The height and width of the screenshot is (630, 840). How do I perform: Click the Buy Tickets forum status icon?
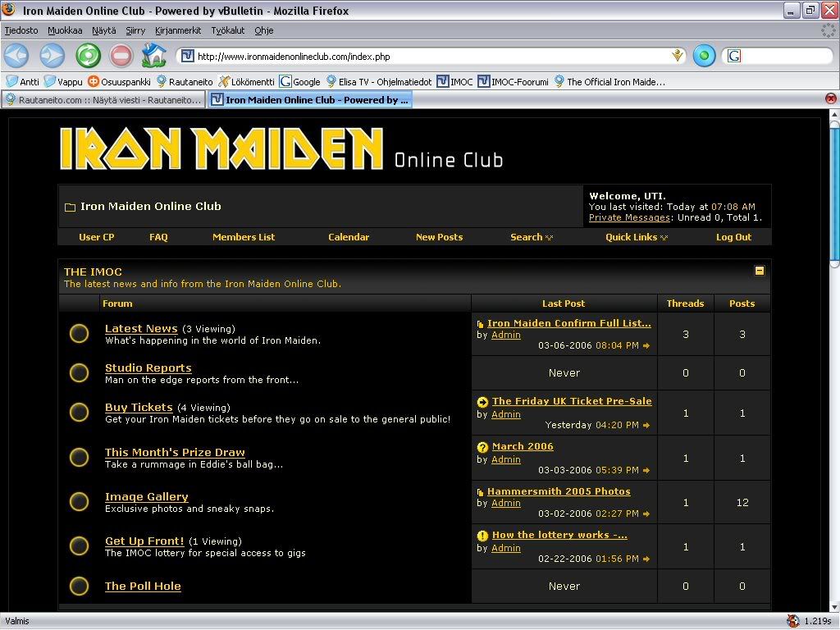coord(80,413)
